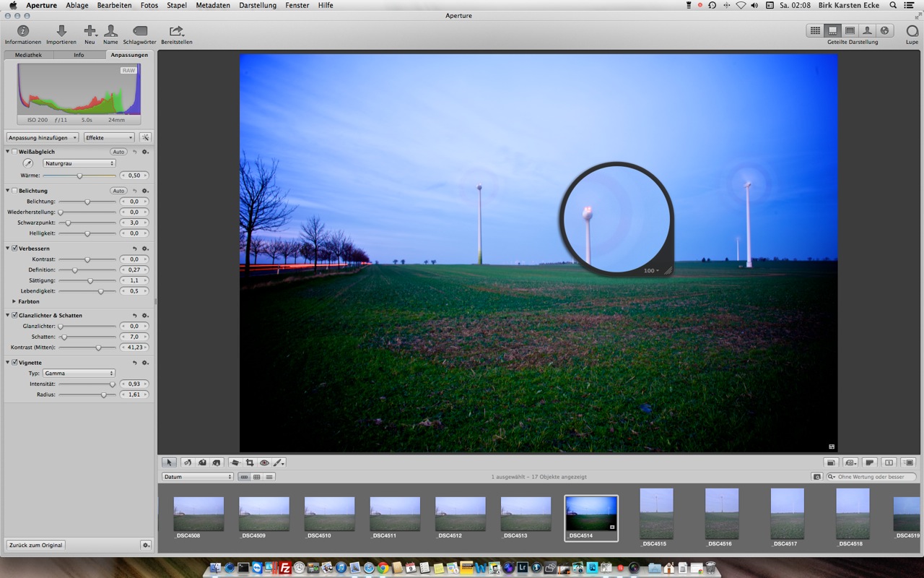Open the Name faces tool
The image size is (924, 578).
point(110,31)
